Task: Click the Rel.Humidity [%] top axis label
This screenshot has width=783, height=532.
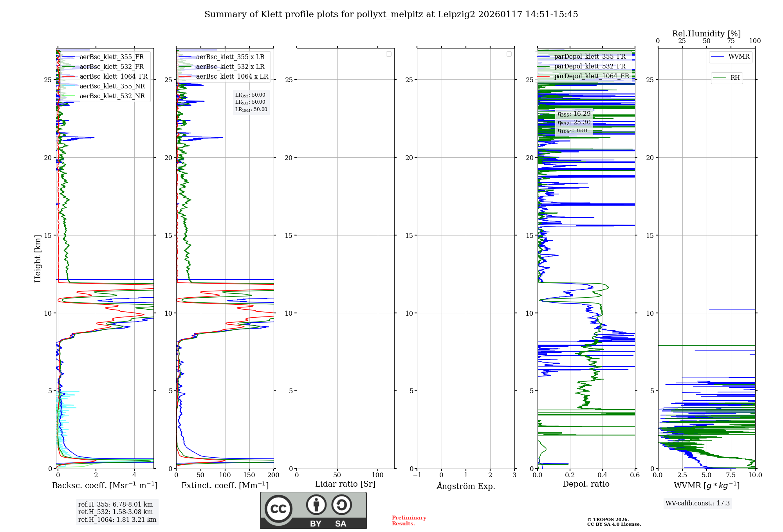Action: [x=706, y=34]
